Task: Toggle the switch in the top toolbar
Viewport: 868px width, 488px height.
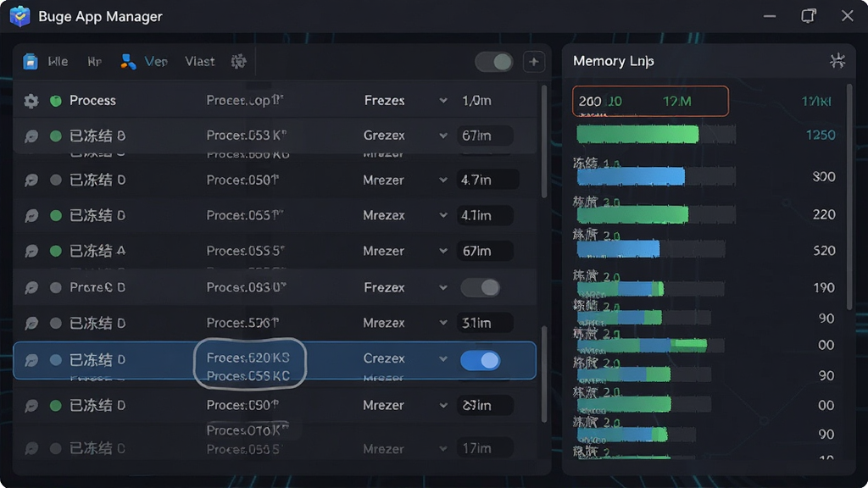Action: (x=494, y=62)
